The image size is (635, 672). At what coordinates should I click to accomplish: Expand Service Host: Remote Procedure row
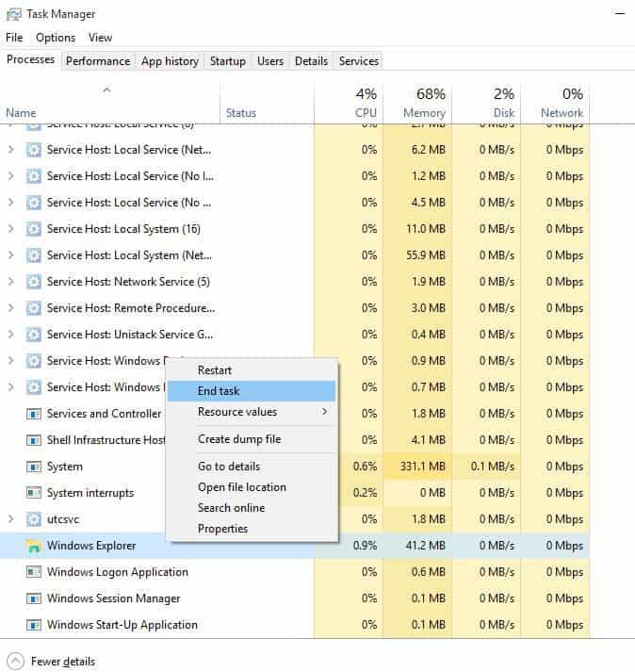coord(10,308)
